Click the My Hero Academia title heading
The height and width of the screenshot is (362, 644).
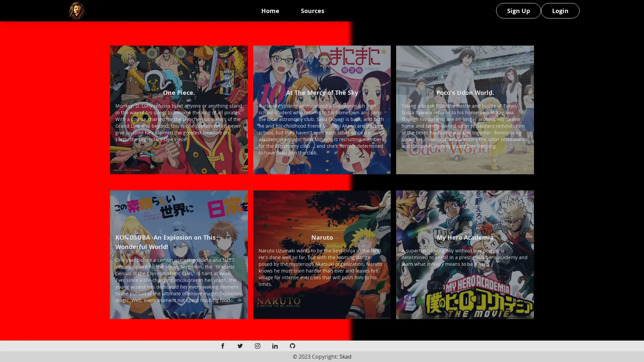[465, 237]
